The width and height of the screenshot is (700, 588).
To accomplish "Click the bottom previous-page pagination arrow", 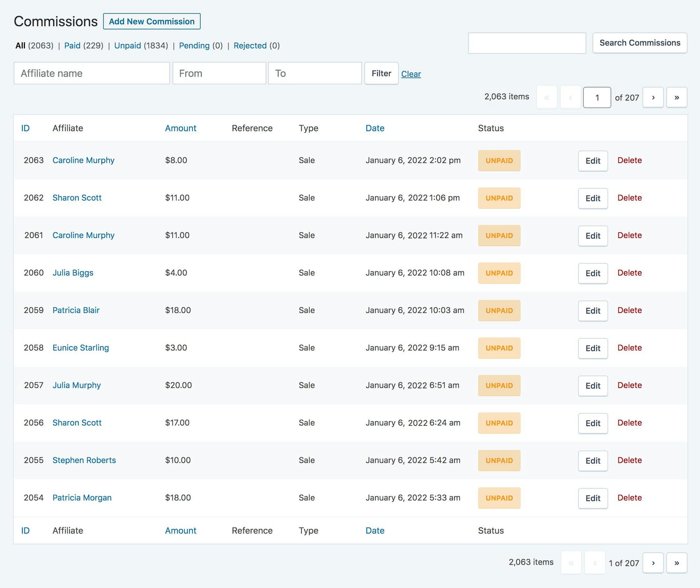I will (x=595, y=562).
